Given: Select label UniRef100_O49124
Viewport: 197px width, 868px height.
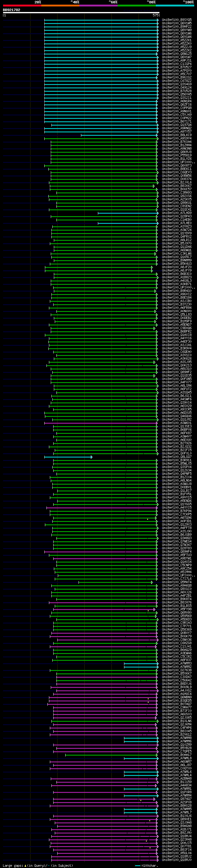Looking at the screenshot, I should 177,88.
